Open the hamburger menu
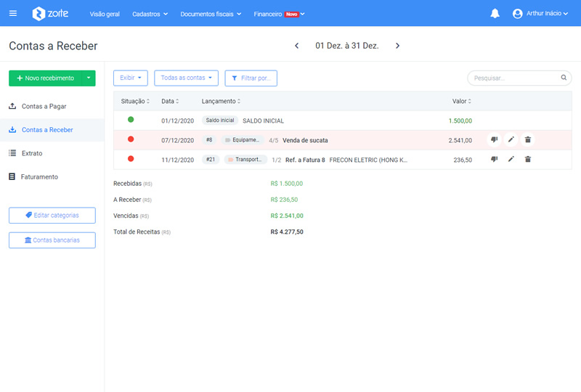581x392 pixels. 13,13
